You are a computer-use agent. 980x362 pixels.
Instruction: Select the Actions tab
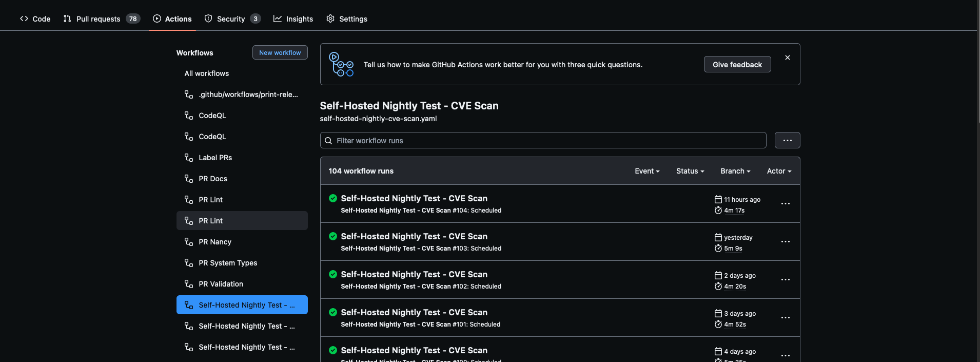pos(172,18)
